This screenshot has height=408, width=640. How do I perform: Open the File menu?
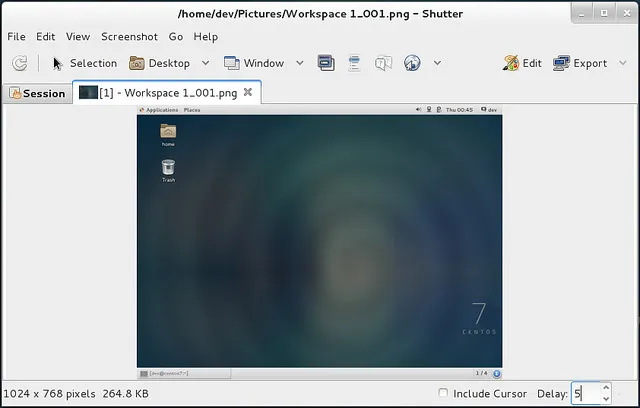tap(16, 37)
